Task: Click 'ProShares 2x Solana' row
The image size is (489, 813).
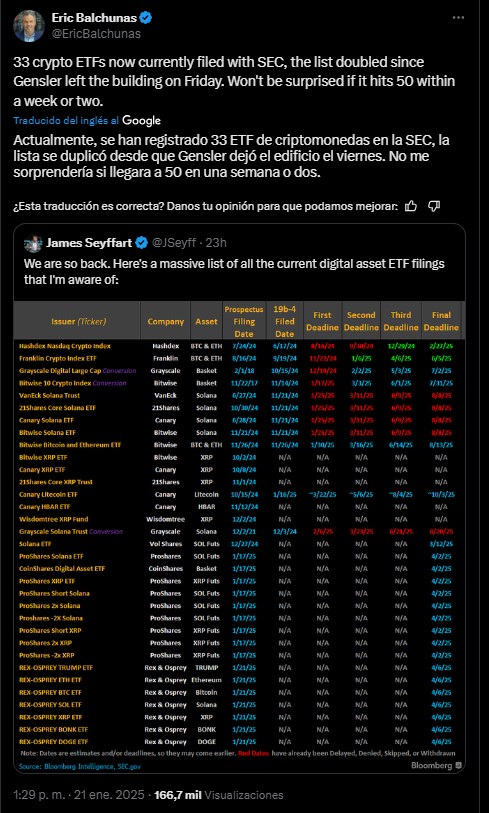Action: tap(239, 606)
